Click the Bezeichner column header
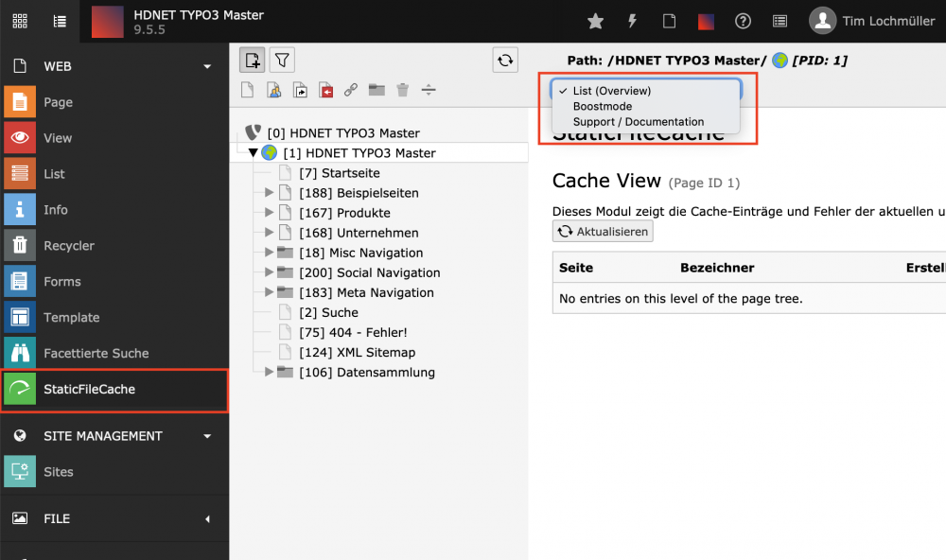This screenshot has height=560, width=946. tap(717, 268)
